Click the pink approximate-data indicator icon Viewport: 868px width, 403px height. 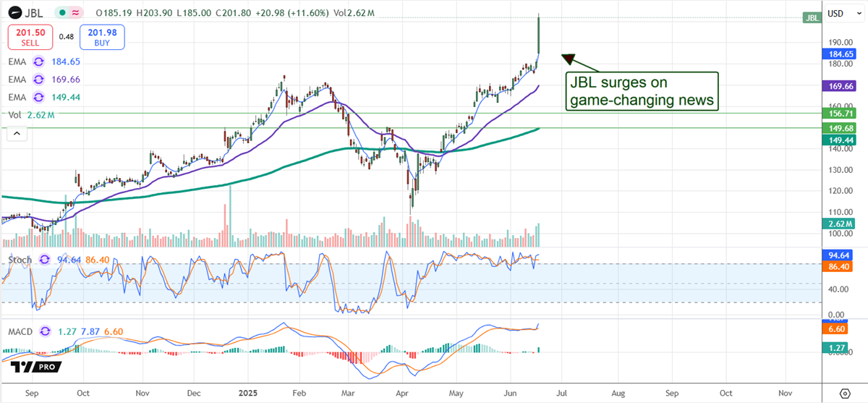[x=77, y=13]
